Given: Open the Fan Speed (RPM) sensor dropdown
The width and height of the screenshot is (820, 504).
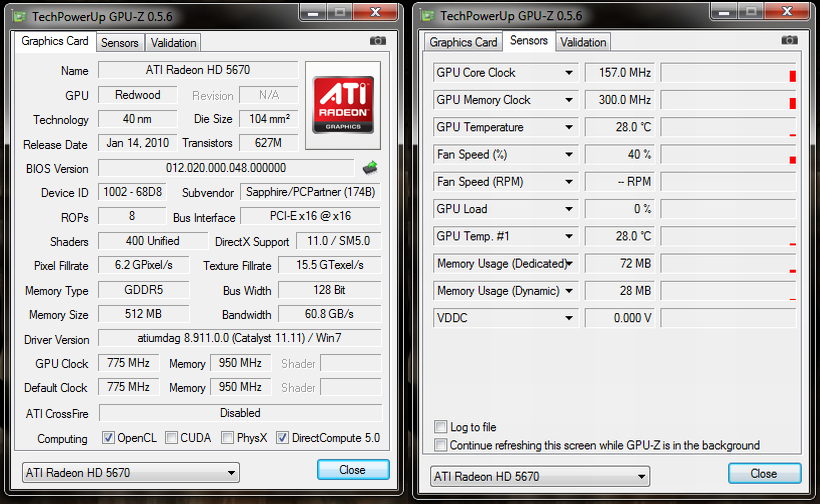Looking at the screenshot, I should [568, 181].
